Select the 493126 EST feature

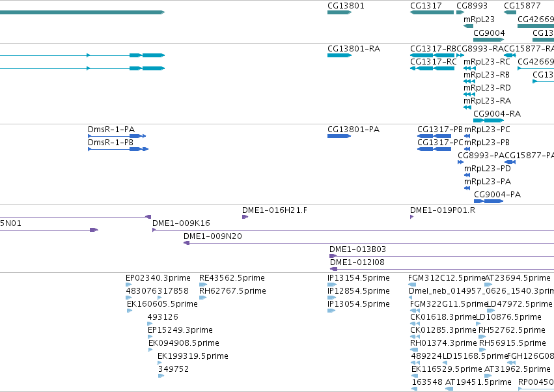[150, 324]
